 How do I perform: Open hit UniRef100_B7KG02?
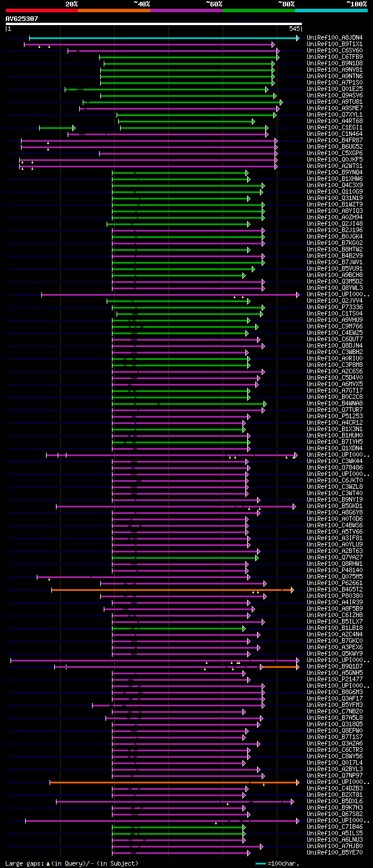pyautogui.click(x=335, y=243)
